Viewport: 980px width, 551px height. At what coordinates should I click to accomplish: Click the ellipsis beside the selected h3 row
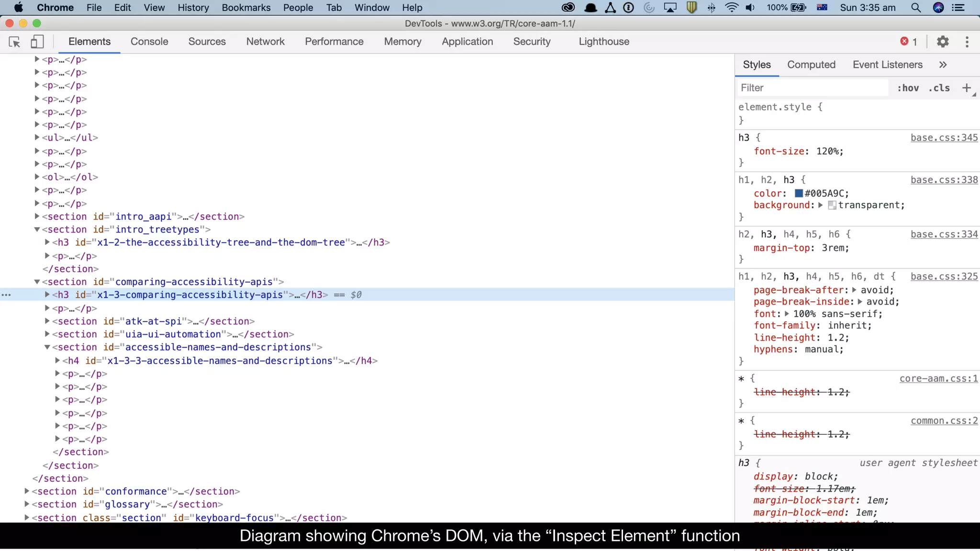click(6, 295)
